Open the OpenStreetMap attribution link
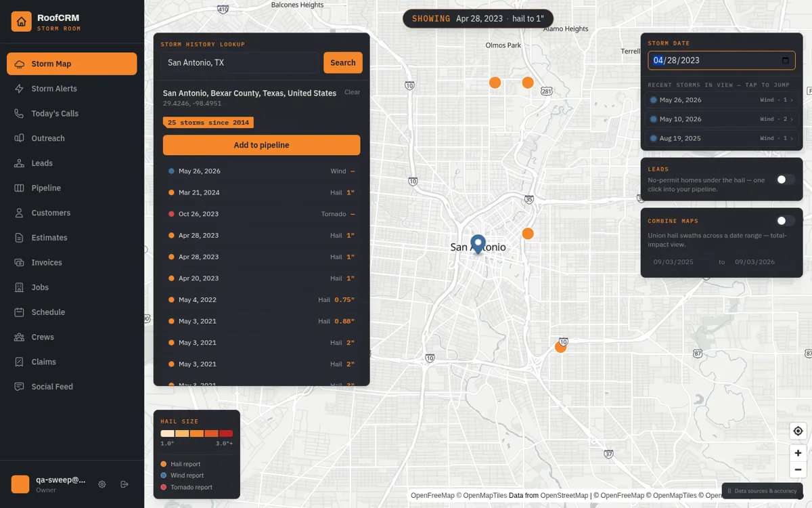This screenshot has height=508, width=812. pyautogui.click(x=564, y=496)
